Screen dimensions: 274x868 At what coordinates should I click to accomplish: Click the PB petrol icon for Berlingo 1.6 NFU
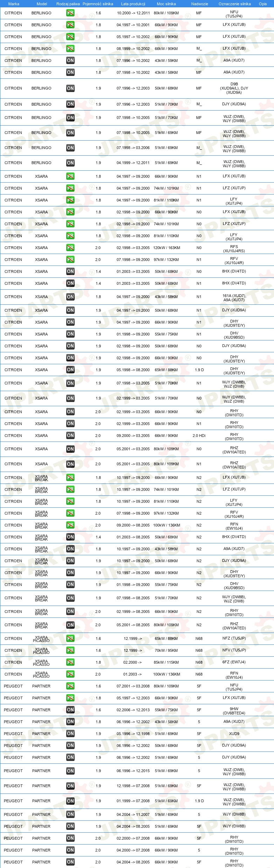pyautogui.click(x=70, y=13)
